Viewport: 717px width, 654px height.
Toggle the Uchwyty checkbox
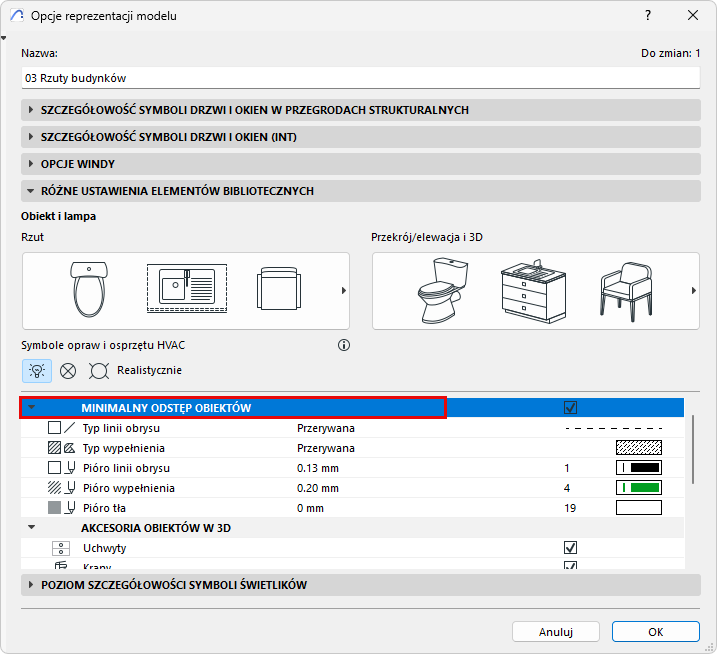570,547
